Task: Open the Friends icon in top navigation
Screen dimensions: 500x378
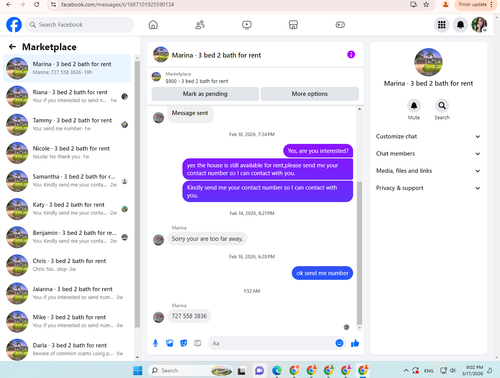Action: pos(200,25)
